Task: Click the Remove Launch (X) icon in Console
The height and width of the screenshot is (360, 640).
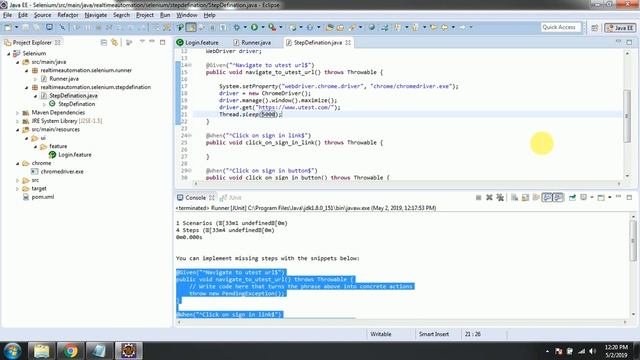Action: [489, 198]
